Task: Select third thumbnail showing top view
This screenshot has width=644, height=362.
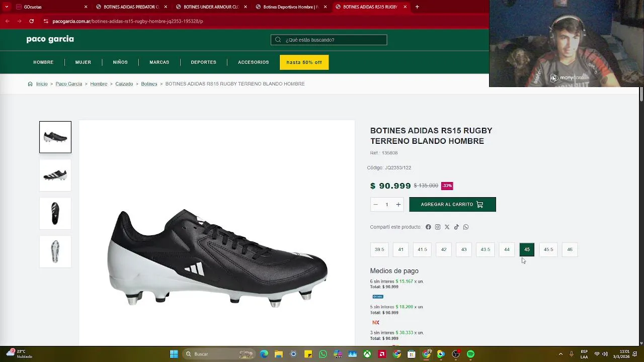Action: coord(55,214)
